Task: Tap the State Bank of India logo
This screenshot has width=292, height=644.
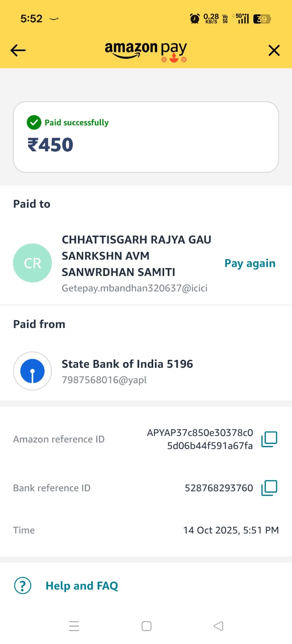Action: point(33,371)
